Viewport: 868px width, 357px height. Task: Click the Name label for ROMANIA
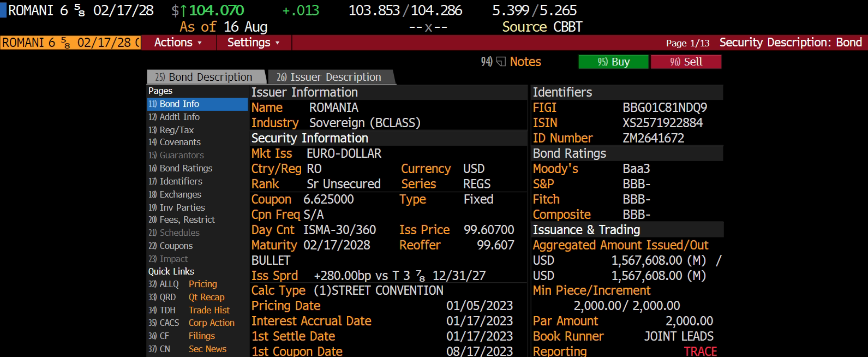267,108
